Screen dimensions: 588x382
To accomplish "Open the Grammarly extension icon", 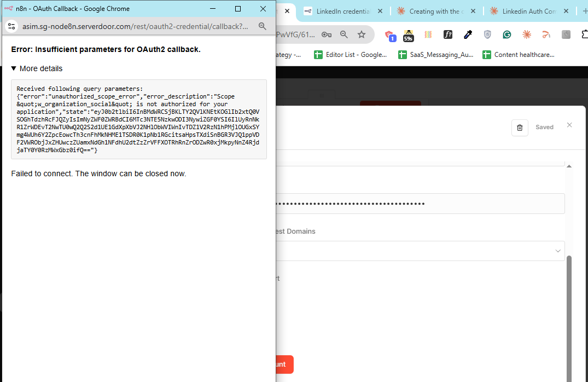I will (x=507, y=34).
